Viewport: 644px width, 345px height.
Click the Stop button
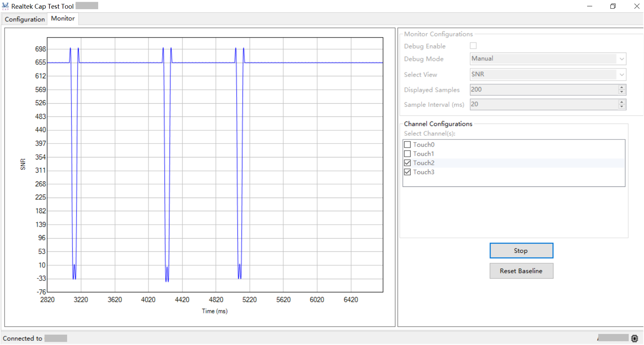pos(521,251)
